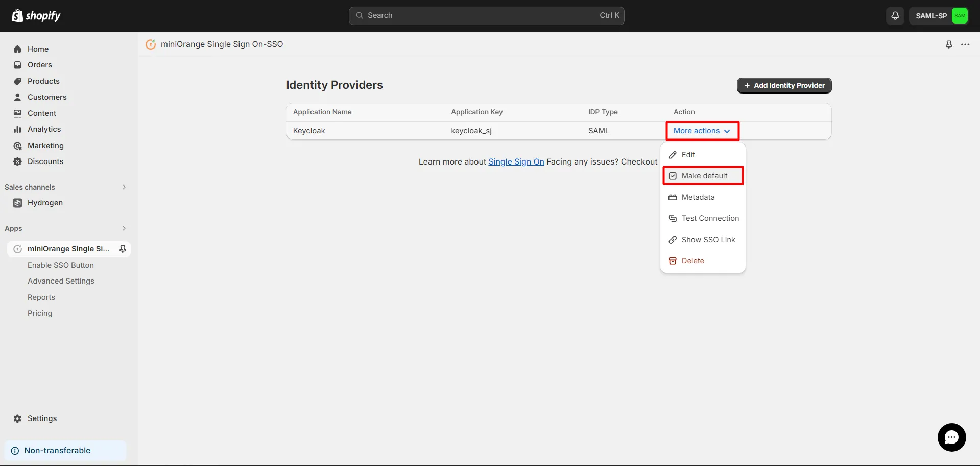Click the Content icon in sidebar

(x=17, y=113)
